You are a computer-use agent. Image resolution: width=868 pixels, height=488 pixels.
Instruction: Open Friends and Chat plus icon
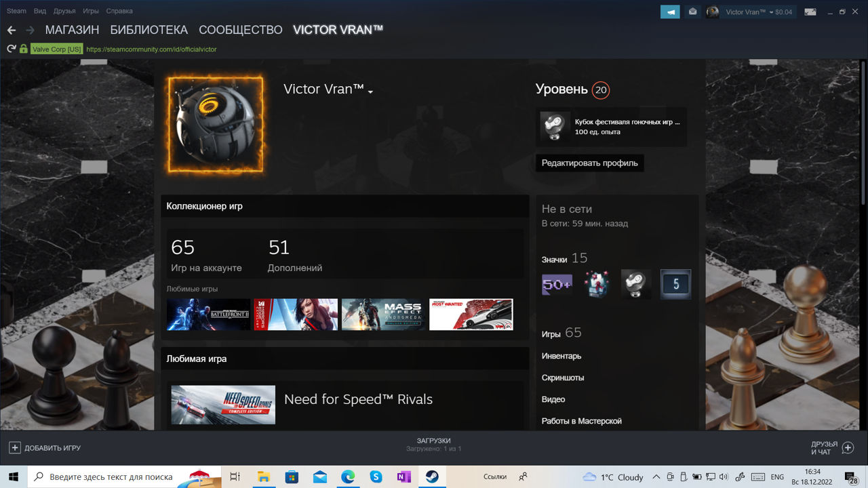[x=848, y=448]
